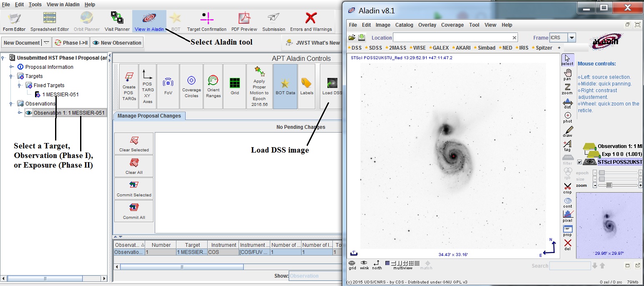Apply Proper Motion to Epoch 2016.56
Viewport: 644px width, 286px height.
[x=259, y=86]
